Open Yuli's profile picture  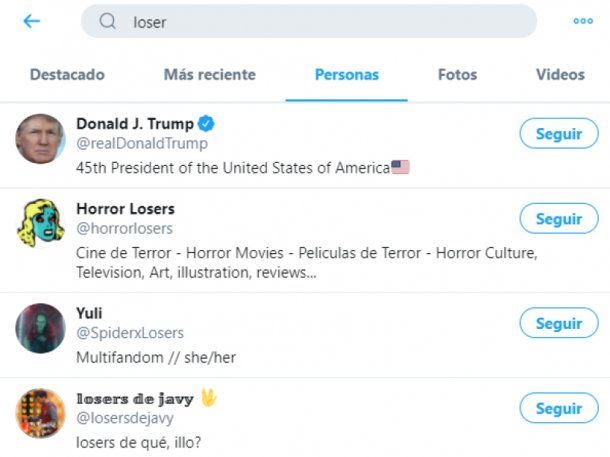pyautogui.click(x=41, y=328)
